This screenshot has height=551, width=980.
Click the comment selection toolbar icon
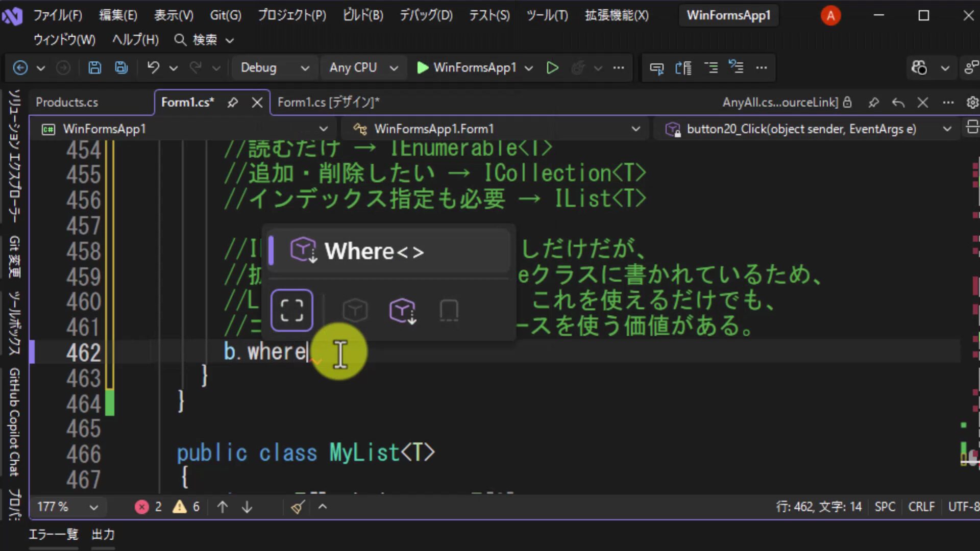pyautogui.click(x=657, y=68)
